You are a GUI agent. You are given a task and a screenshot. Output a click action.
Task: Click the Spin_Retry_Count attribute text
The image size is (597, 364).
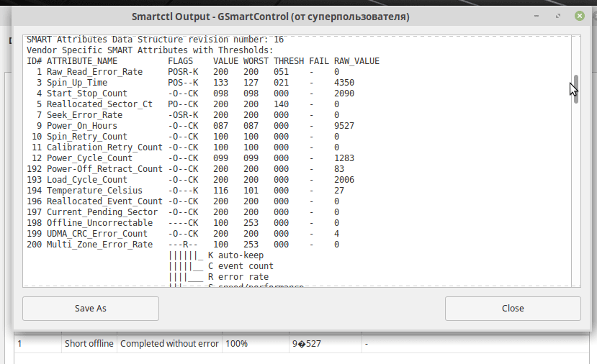[x=87, y=137]
